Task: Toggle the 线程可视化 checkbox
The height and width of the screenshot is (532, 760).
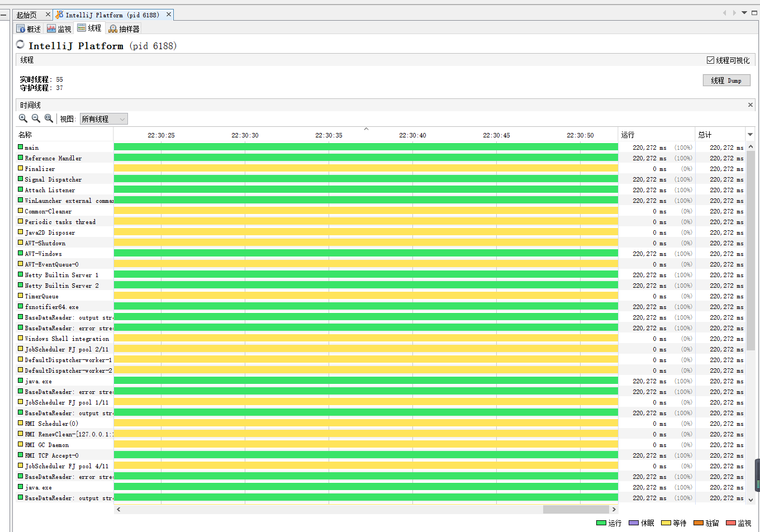Action: [710, 60]
